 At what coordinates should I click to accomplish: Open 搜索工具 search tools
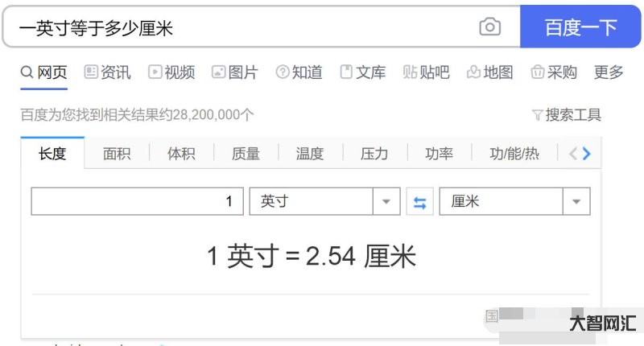coord(572,115)
